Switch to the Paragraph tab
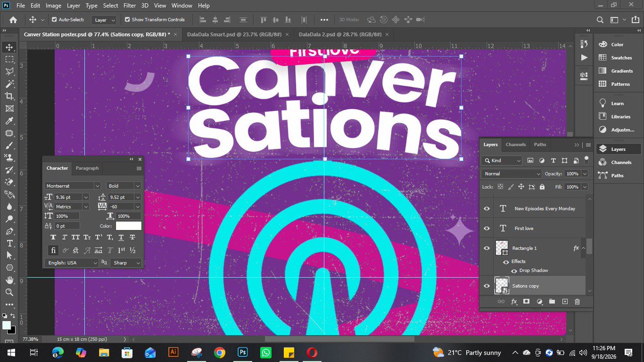This screenshot has height=362, width=644. tap(87, 168)
